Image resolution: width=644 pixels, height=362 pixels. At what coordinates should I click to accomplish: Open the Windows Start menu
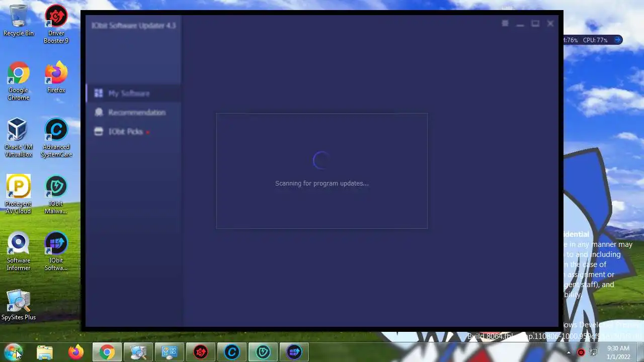tap(14, 352)
